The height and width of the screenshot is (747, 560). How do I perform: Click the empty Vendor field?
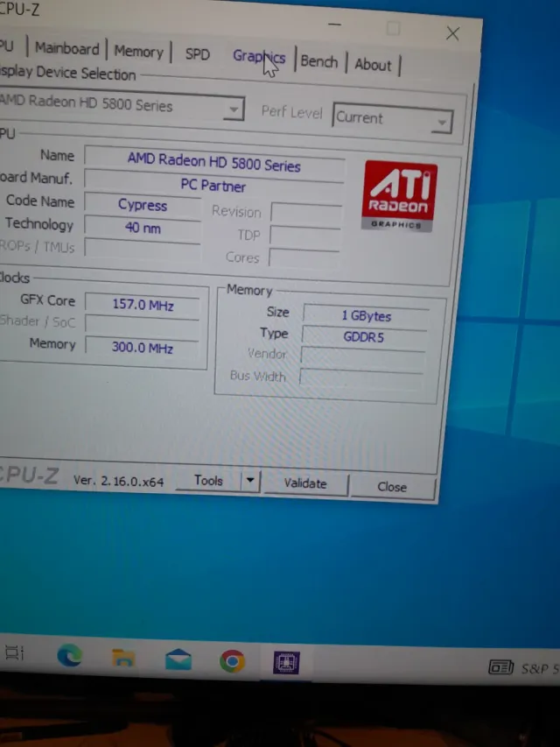tap(362, 358)
